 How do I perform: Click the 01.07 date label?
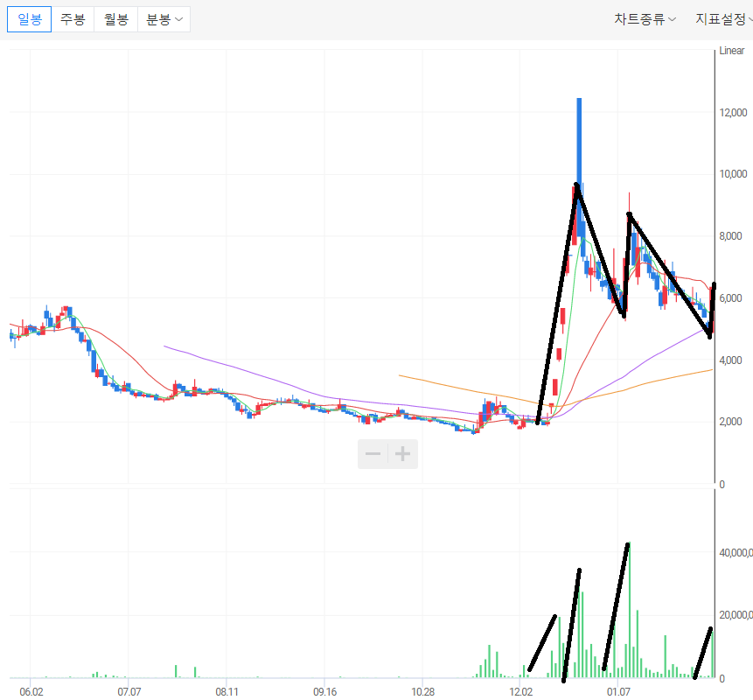pos(618,692)
